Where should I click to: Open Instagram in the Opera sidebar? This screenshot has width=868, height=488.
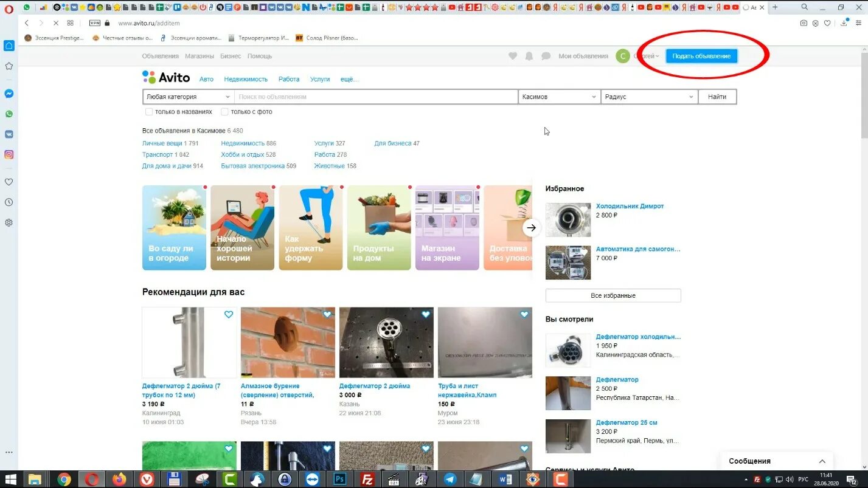pyautogui.click(x=9, y=154)
